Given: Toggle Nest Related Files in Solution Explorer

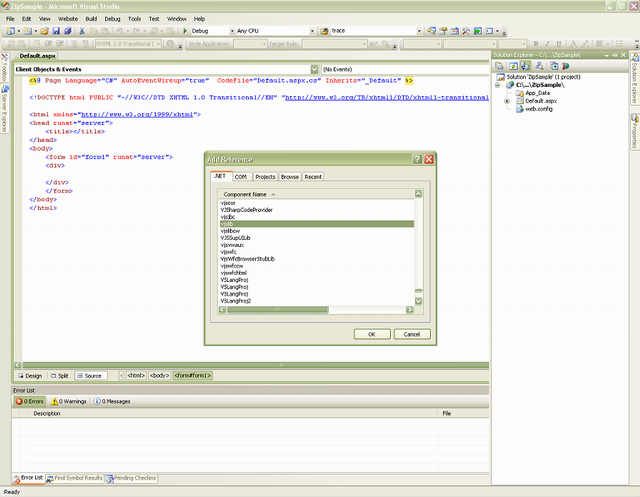Looking at the screenshot, I should pyautogui.click(x=525, y=66).
